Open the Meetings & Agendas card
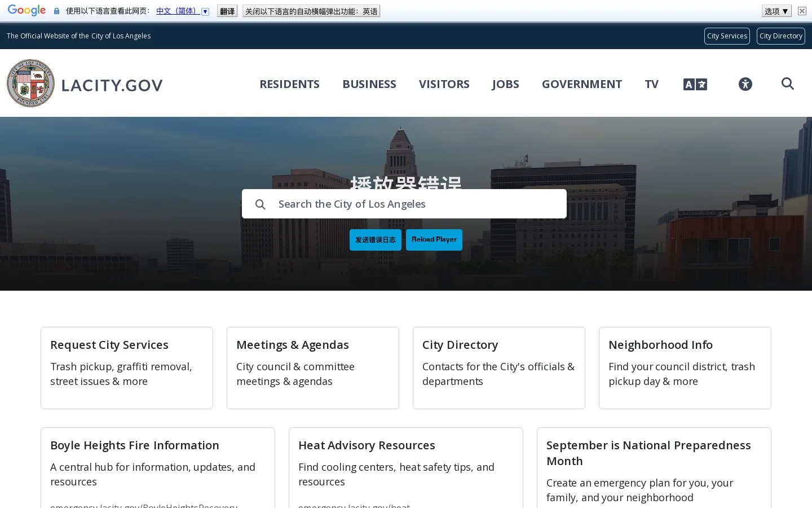812x508 pixels. coord(313,368)
